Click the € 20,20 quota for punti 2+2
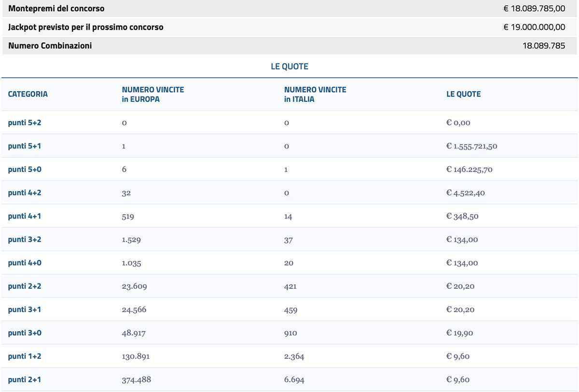The image size is (579, 392). pos(460,286)
